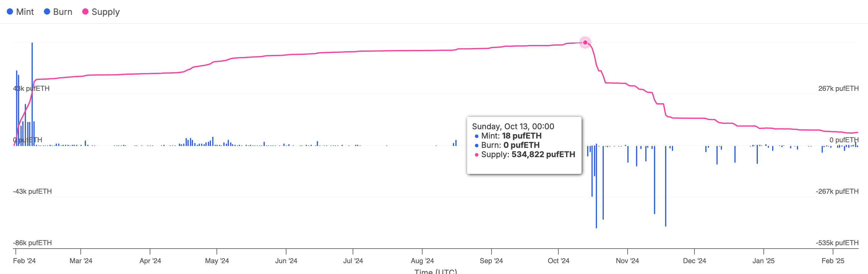
Task: Click the pink Supply legend dot
Action: tap(85, 12)
